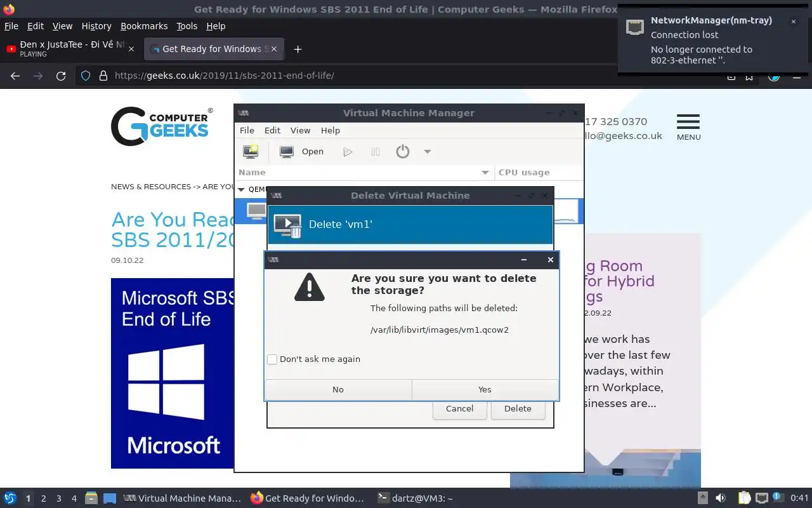Close the delete storage confirmation dialog
Screen dimensions: 812x508
tap(550, 260)
